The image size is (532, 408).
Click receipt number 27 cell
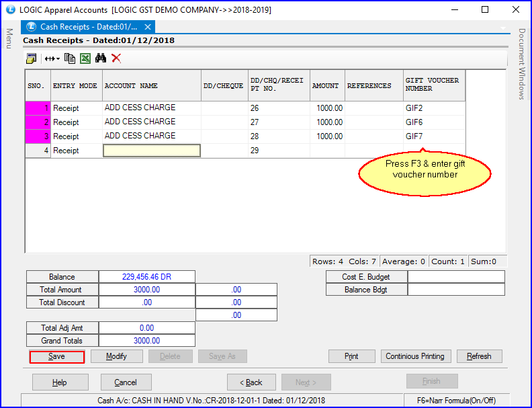[279, 122]
